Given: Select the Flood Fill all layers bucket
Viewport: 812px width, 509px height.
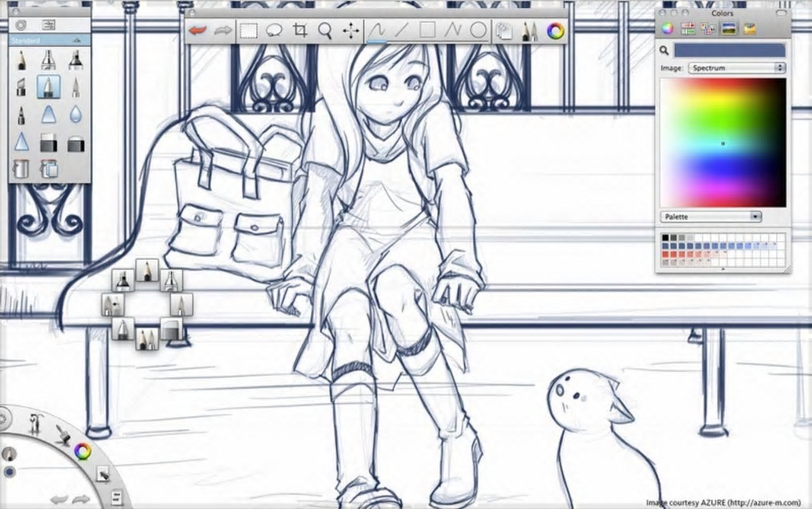Looking at the screenshot, I should pos(48,169).
